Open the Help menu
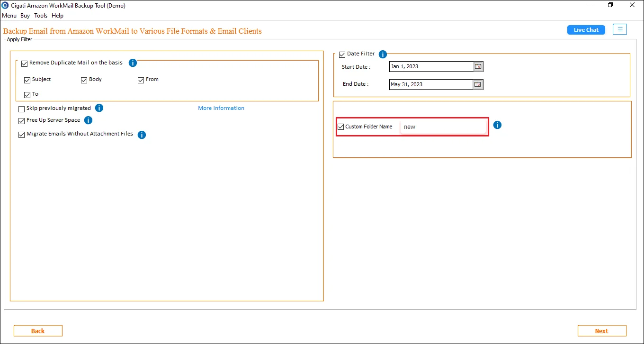The image size is (644, 344). pos(57,16)
